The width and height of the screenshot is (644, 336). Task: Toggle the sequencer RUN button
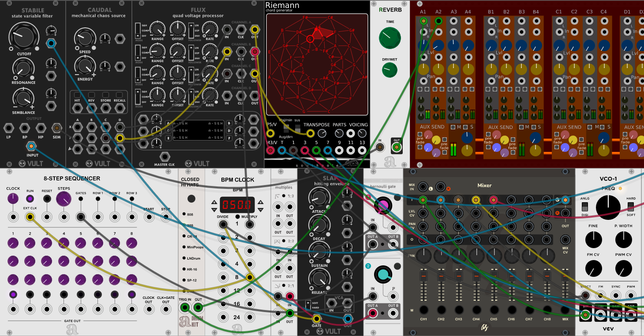[30, 198]
